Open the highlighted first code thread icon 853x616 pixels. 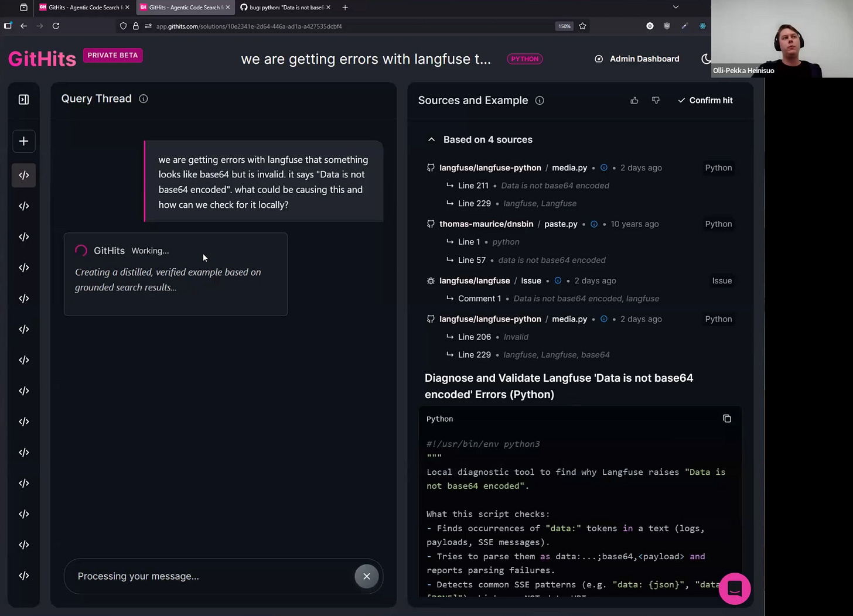pyautogui.click(x=23, y=175)
